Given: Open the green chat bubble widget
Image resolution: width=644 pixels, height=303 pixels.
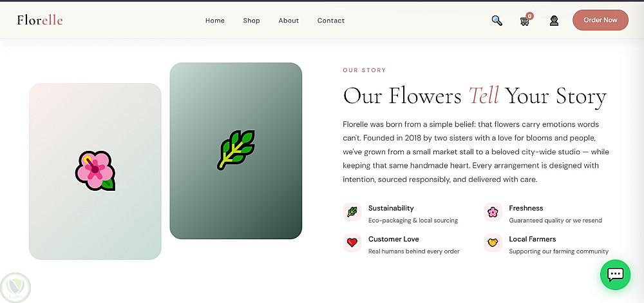Looking at the screenshot, I should point(615,275).
